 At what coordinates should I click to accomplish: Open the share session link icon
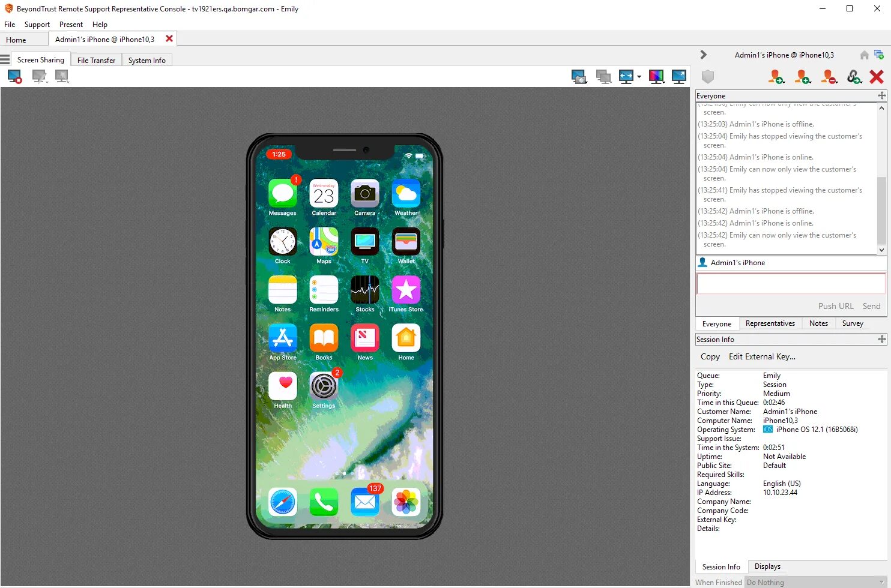point(854,77)
